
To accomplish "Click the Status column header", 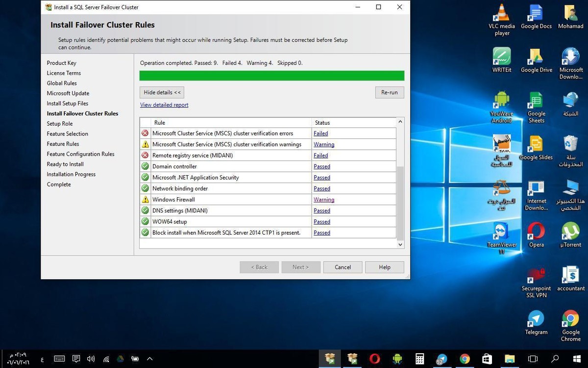I will pyautogui.click(x=354, y=123).
